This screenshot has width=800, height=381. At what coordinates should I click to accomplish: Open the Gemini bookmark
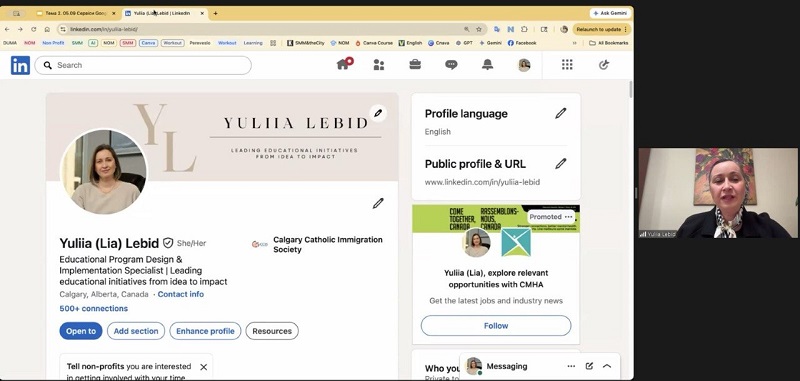(490, 43)
